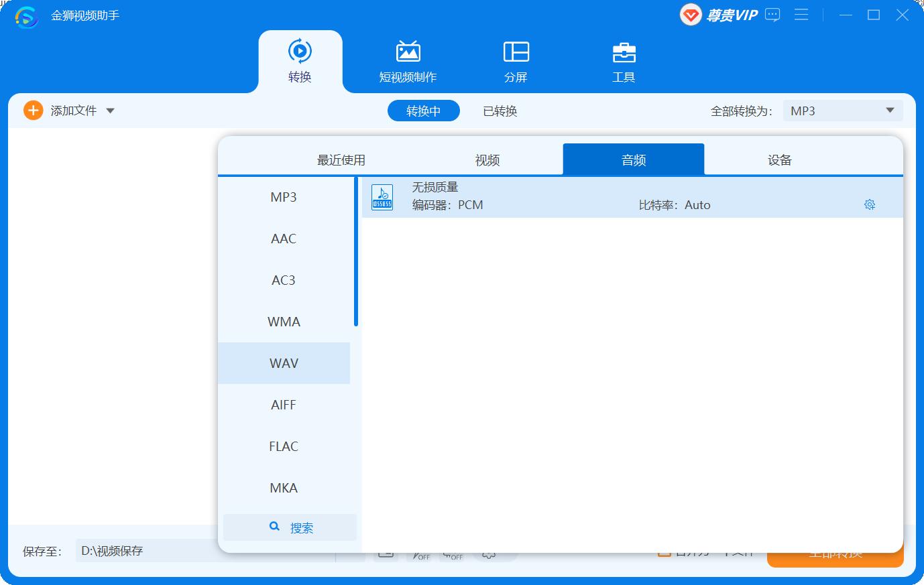Image resolution: width=924 pixels, height=585 pixels.
Task: Click the 搜索 format search box
Action: click(290, 527)
